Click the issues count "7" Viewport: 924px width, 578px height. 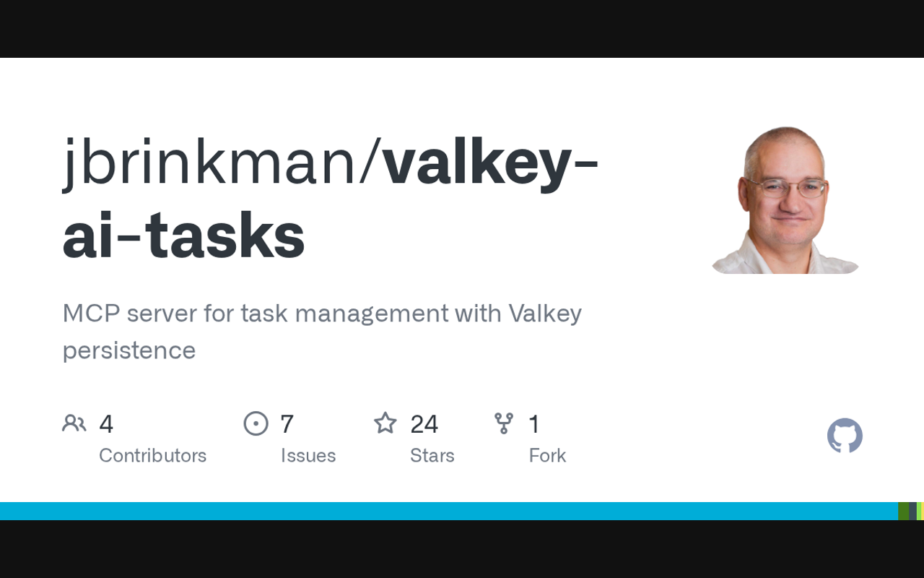tap(287, 424)
